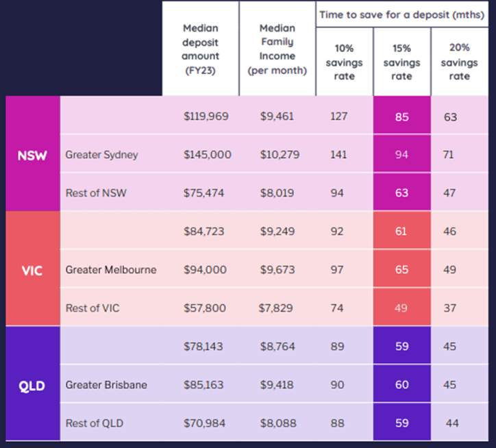Viewport: 496px width, 448px height.
Task: Click the 141 months value
Action: [x=338, y=154]
